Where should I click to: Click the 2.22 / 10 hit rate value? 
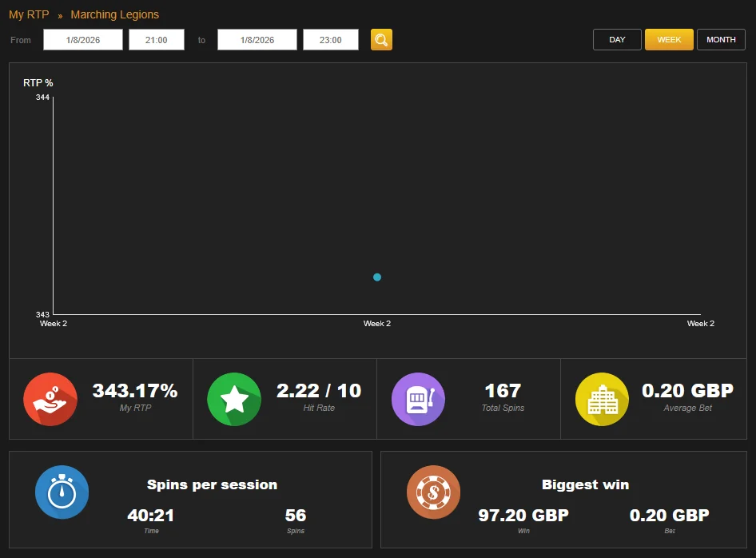[x=319, y=391]
